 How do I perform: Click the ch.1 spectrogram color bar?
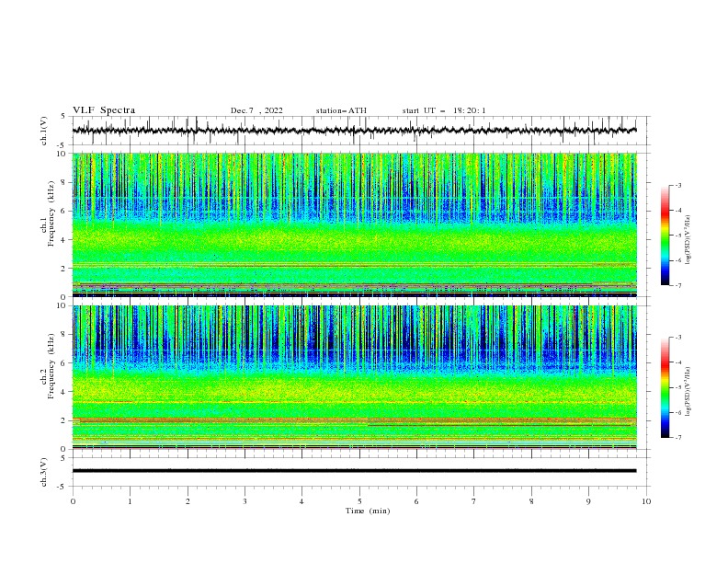point(665,236)
